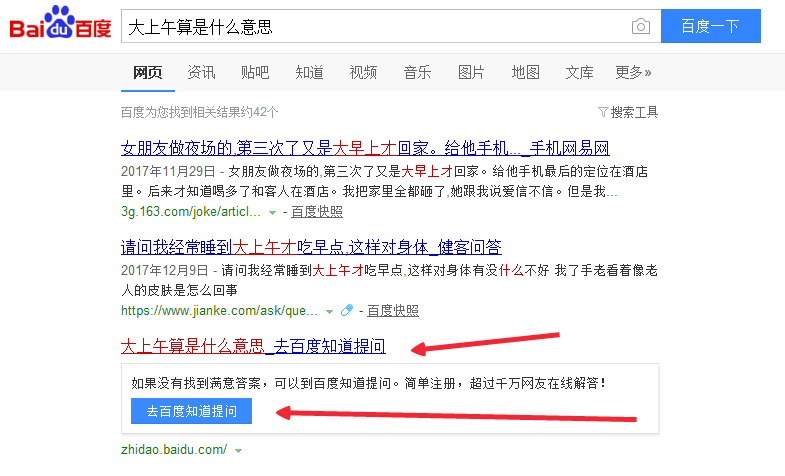Click the zhidao.baidu.com/ URL text
This screenshot has width=785, height=476.
174,449
